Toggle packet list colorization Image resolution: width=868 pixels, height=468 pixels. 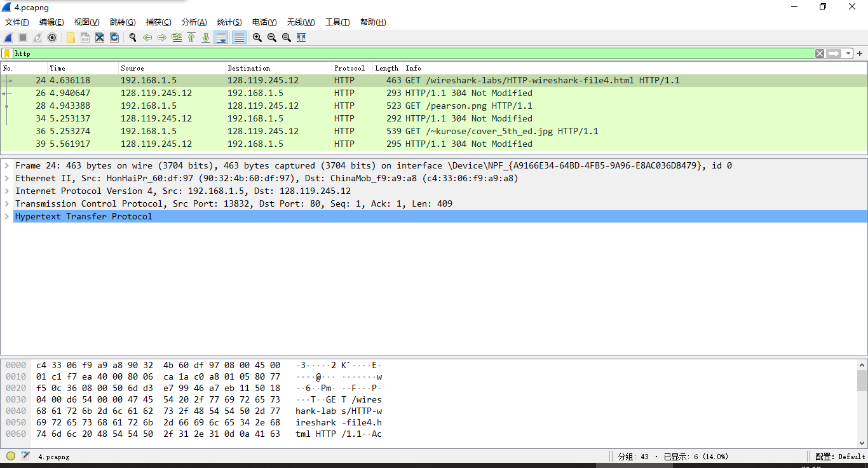point(239,38)
